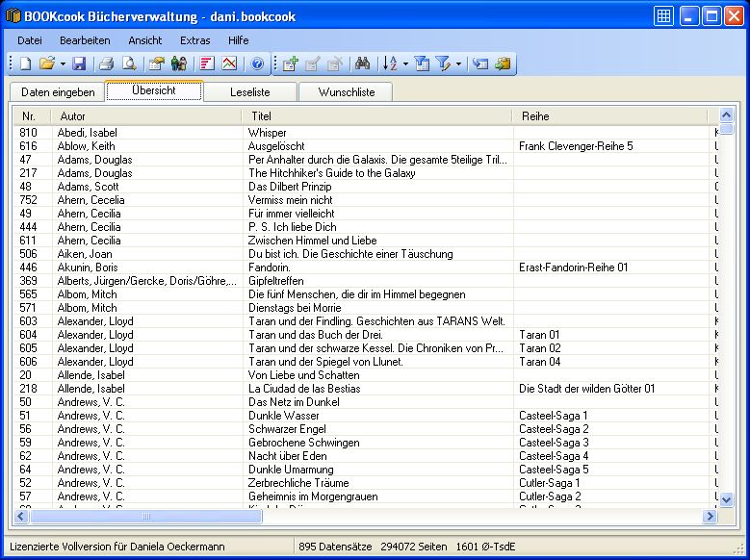Switch to the Wunschliste tab
This screenshot has width=750, height=560.
pos(345,91)
